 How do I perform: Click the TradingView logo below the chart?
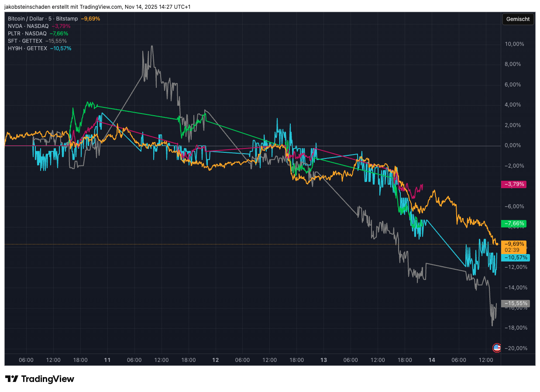tap(40, 379)
